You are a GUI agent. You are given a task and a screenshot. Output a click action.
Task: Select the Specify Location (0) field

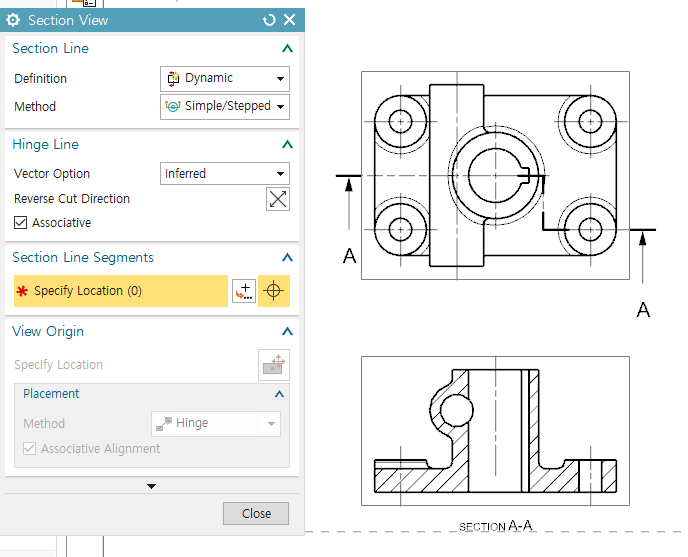[x=120, y=291]
